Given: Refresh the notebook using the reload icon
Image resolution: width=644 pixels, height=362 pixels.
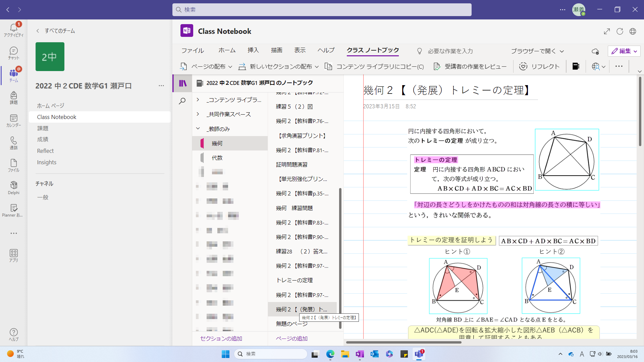Looking at the screenshot, I should tap(620, 31).
